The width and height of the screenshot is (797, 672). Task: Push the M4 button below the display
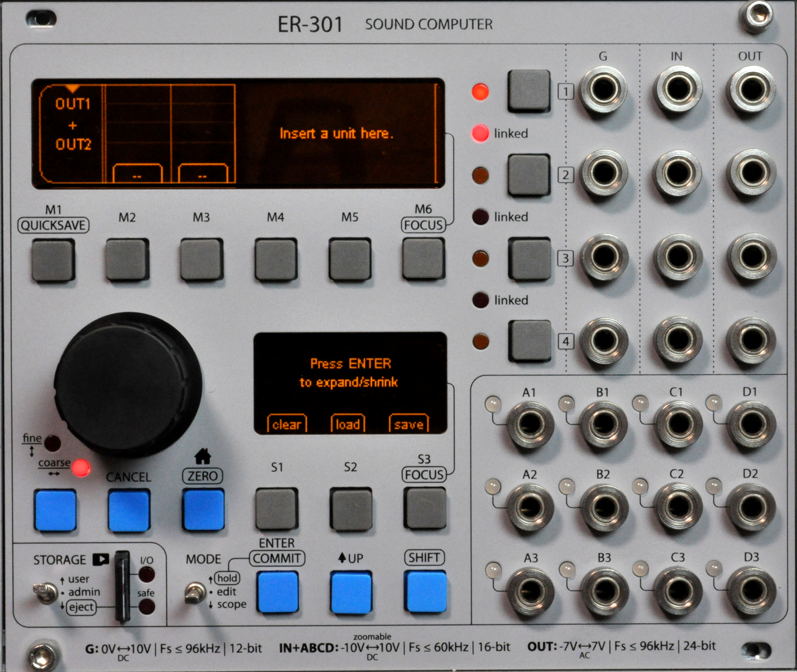click(276, 260)
